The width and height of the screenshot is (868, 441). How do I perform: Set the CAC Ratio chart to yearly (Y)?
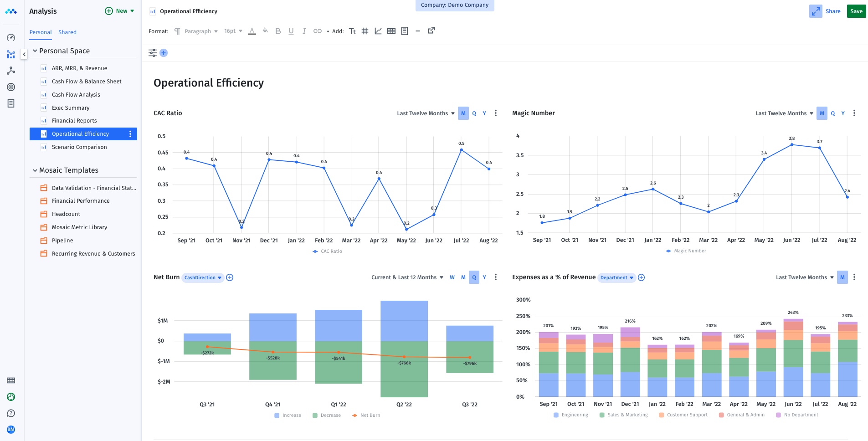(x=484, y=113)
